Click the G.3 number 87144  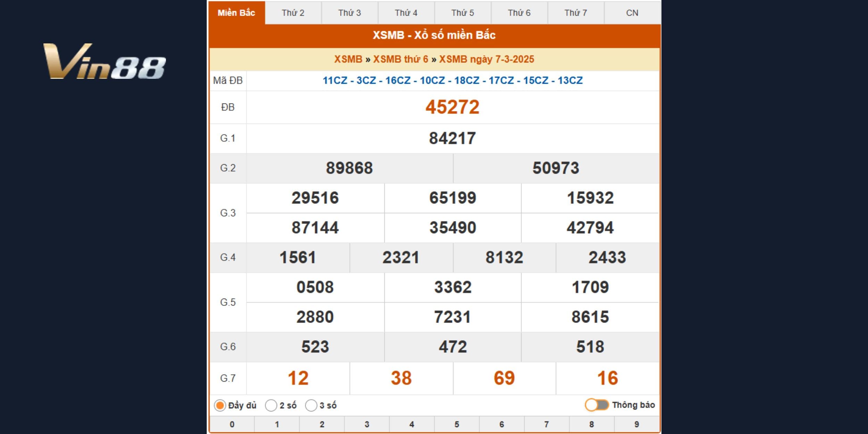click(315, 228)
